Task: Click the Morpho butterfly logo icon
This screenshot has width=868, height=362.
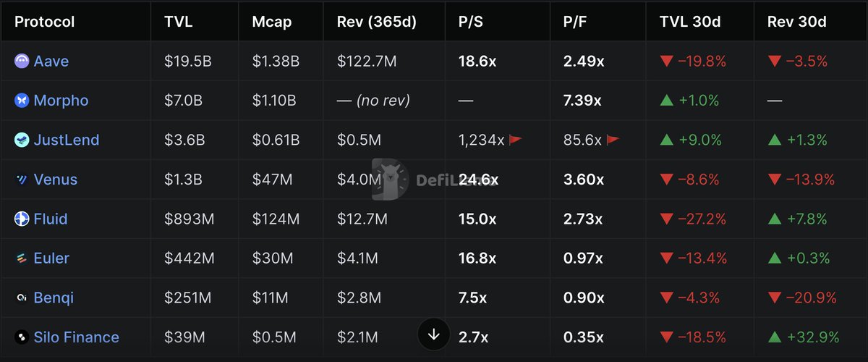Action: coord(22,101)
